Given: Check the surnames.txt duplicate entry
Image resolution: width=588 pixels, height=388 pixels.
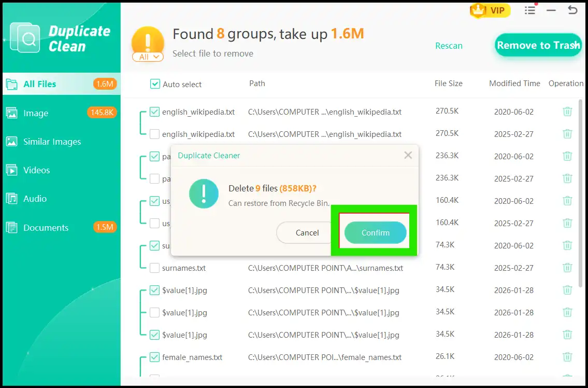Looking at the screenshot, I should [154, 268].
